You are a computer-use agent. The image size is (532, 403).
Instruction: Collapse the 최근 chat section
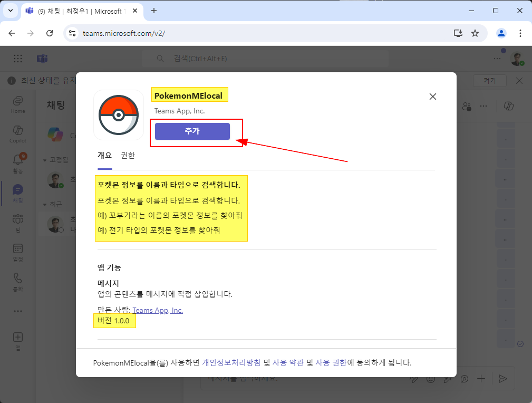pyautogui.click(x=45, y=204)
